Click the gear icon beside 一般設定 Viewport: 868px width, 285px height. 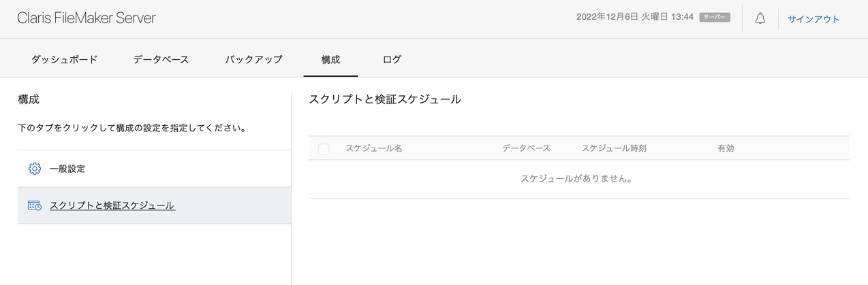[35, 169]
